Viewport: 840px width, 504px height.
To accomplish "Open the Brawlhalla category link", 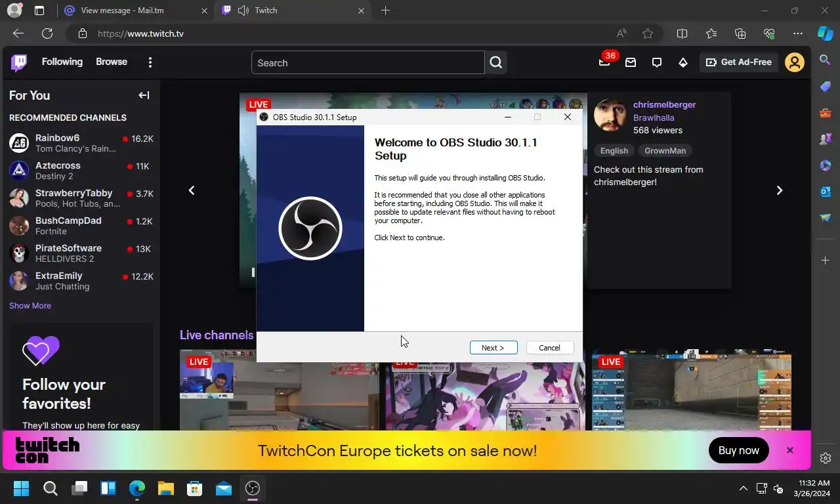I will click(x=654, y=117).
